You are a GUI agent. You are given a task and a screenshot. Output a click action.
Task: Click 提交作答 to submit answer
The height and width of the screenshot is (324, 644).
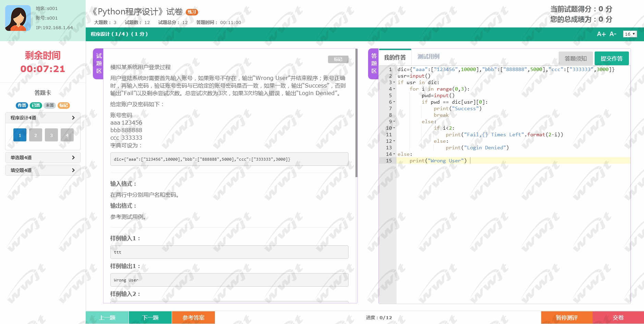[611, 58]
